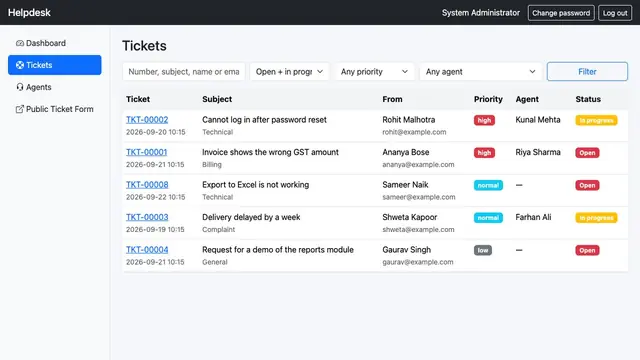Click the Priority column header
Screen dimensions: 640x360
coord(488,99)
